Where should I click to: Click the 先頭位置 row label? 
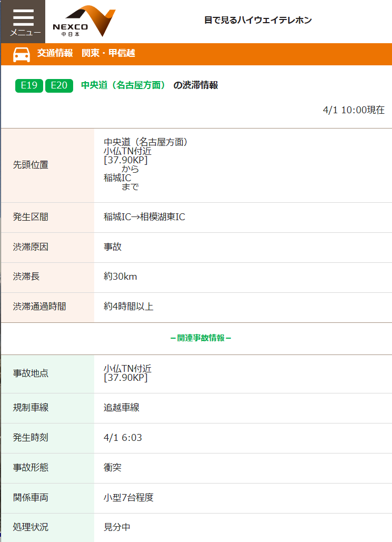coord(31,165)
